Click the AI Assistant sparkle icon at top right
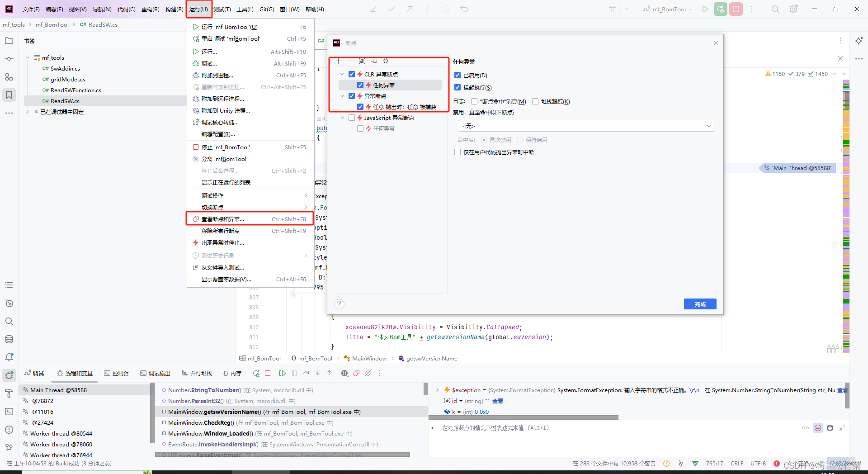868x474 pixels. 859,41
